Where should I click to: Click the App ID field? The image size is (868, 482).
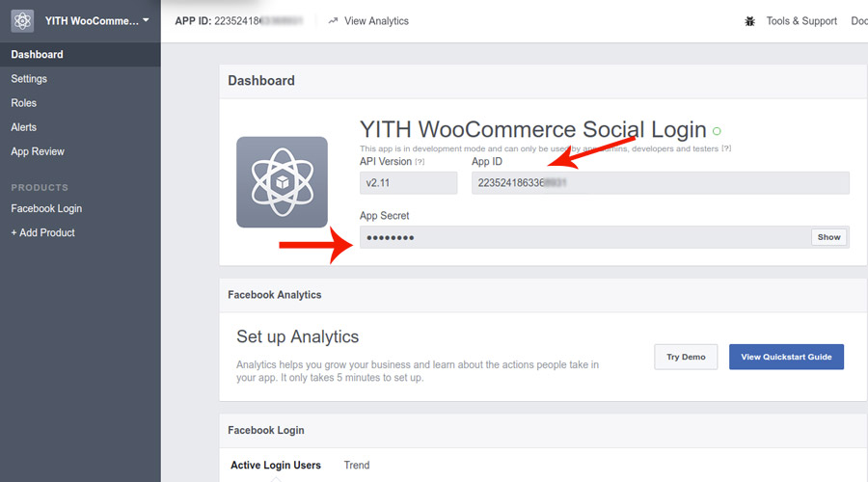click(x=661, y=182)
